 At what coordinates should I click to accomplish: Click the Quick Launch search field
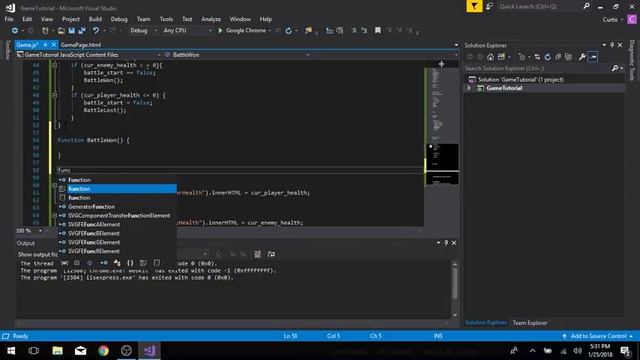point(538,7)
